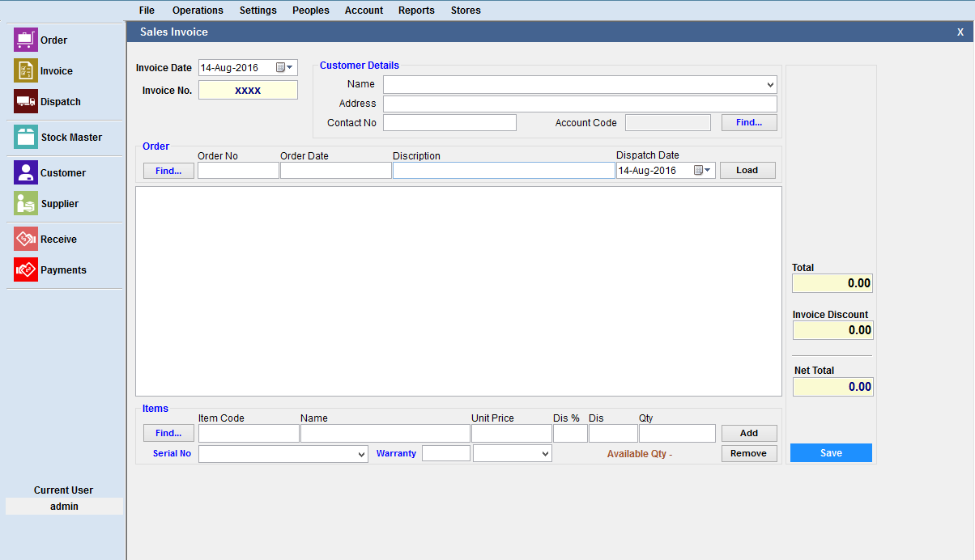
Task: Open the Operations menu
Action: tap(198, 11)
